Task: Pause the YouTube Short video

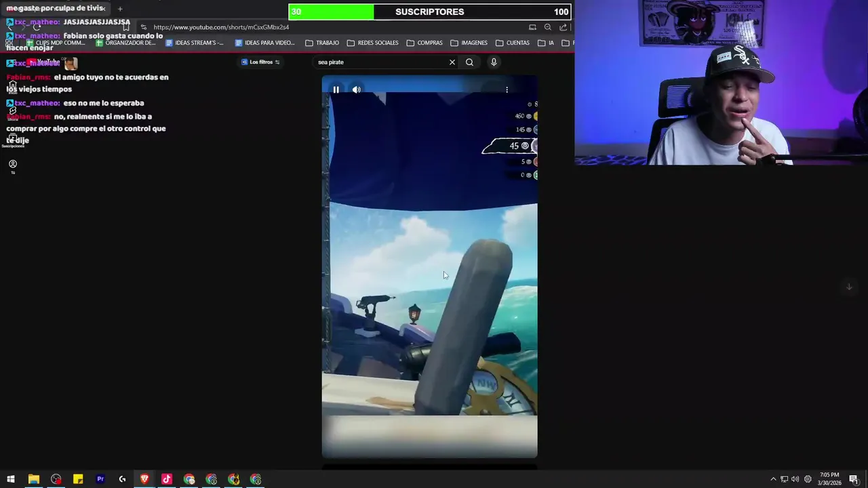Action: pyautogui.click(x=336, y=89)
